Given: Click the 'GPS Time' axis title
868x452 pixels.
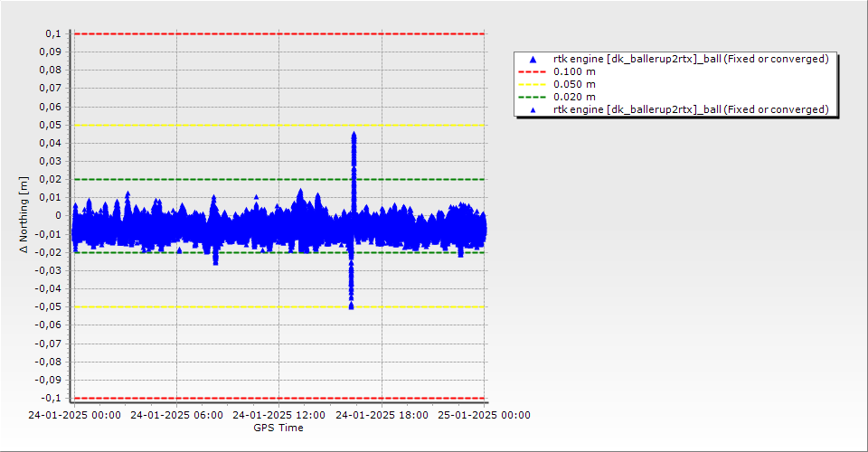Looking at the screenshot, I should point(278,428).
